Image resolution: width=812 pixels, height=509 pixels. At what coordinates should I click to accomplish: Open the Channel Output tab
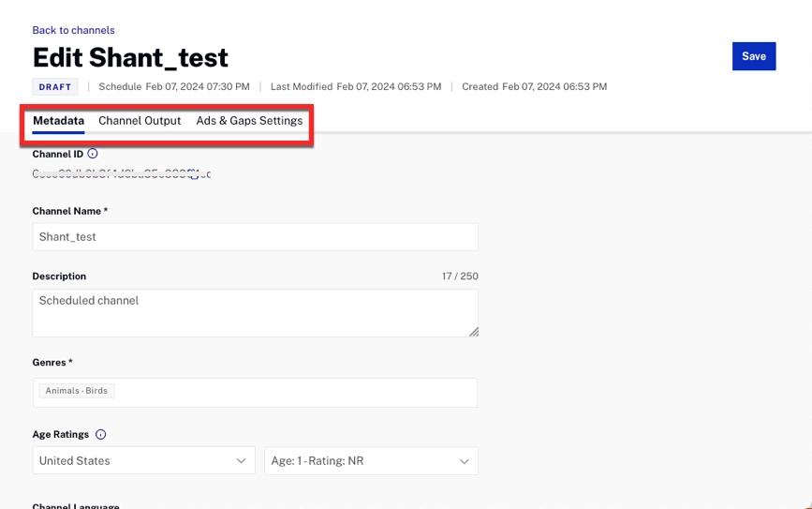point(140,121)
